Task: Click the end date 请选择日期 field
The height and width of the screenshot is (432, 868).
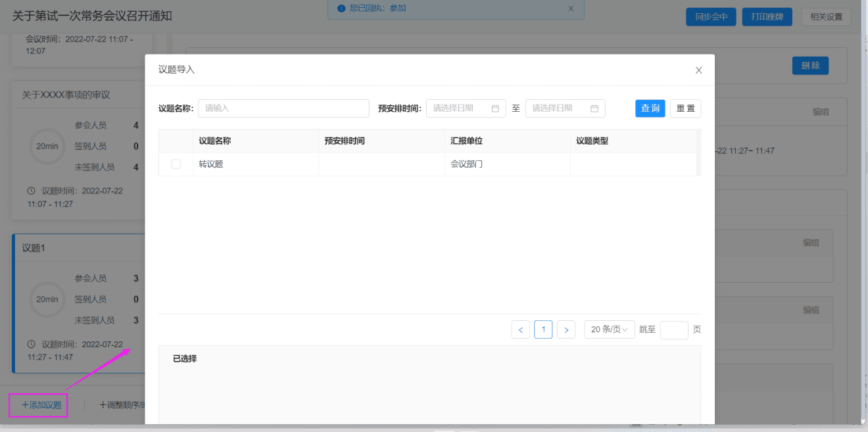Action: 566,108
